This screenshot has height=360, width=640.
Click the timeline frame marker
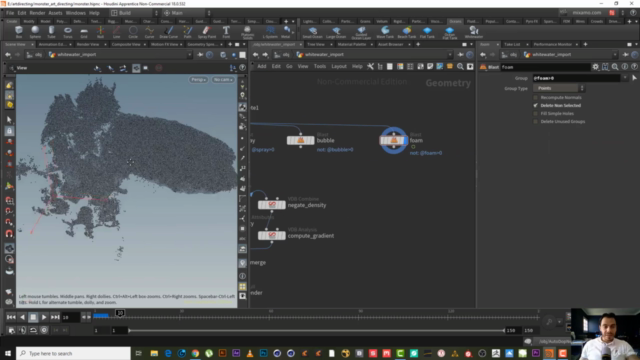[x=120, y=313]
